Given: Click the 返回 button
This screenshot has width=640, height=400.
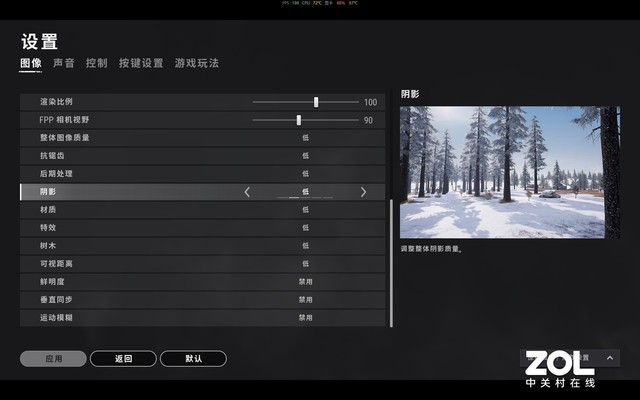Looking at the screenshot, I should [123, 358].
